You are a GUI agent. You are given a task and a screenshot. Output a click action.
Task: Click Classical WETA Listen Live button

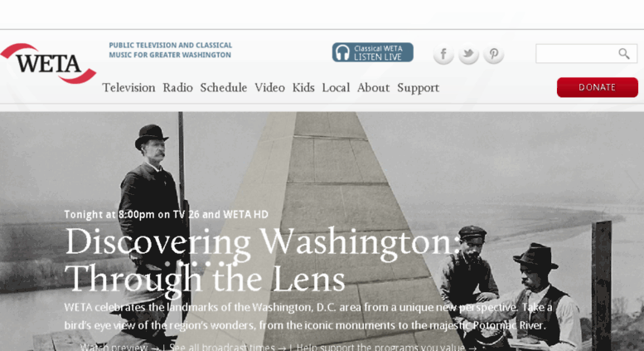(372, 52)
